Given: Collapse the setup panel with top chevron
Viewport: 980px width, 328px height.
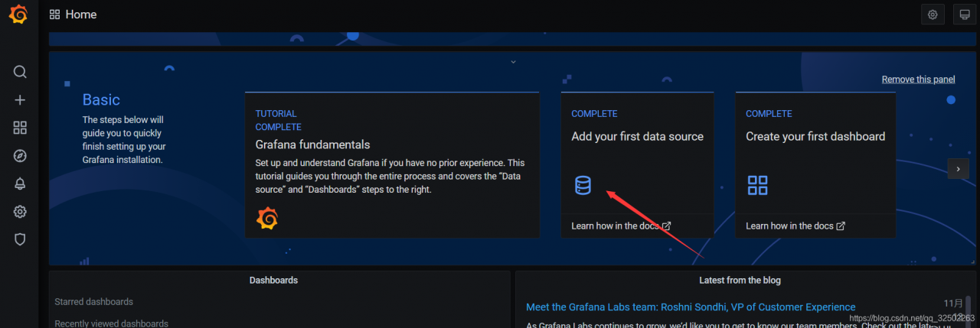Looking at the screenshot, I should (513, 61).
